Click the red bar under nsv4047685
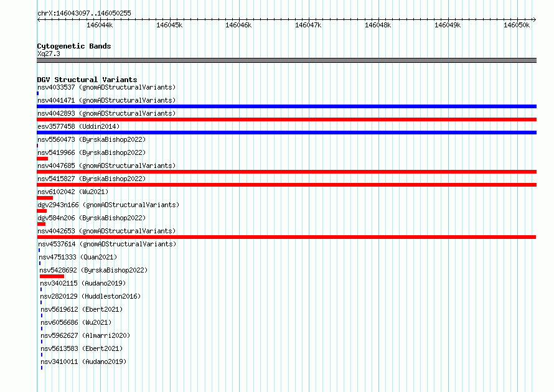The width and height of the screenshot is (554, 392). (x=286, y=172)
